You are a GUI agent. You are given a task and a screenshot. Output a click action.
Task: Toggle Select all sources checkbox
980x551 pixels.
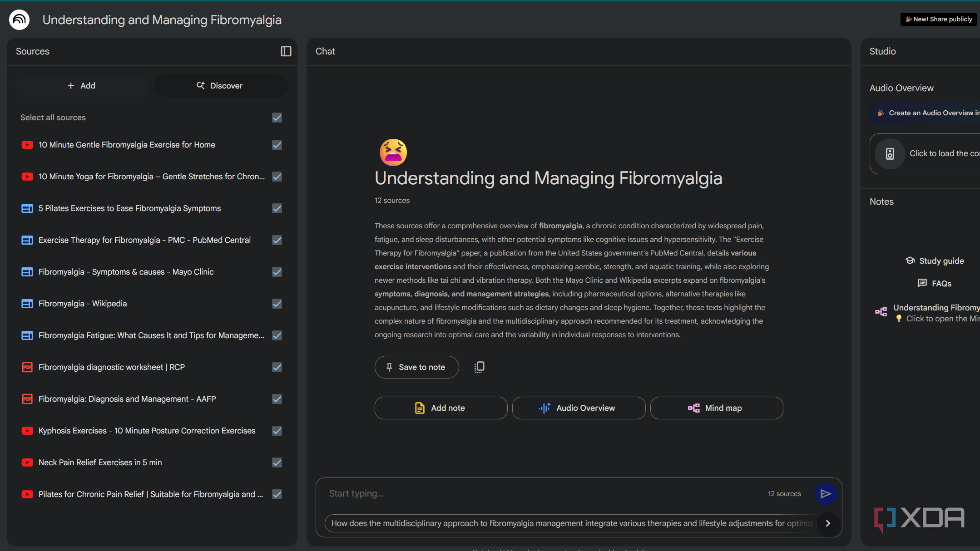pyautogui.click(x=277, y=118)
